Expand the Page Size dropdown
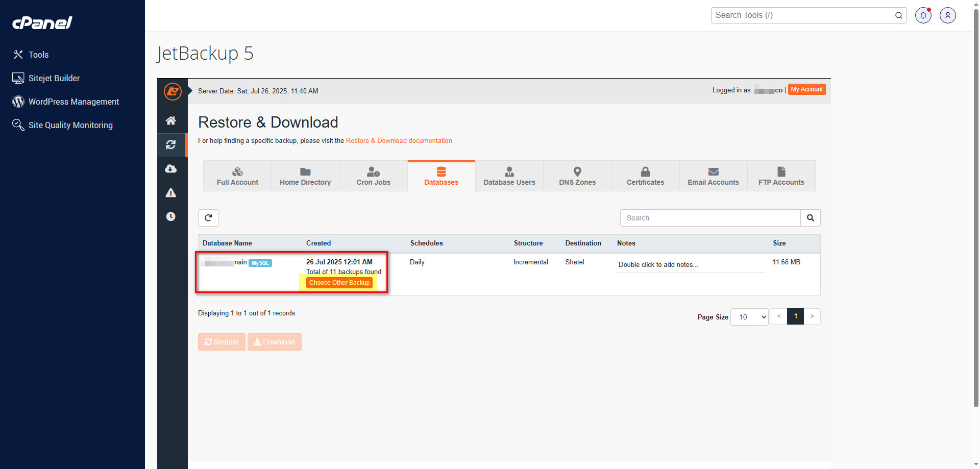 [x=749, y=317]
